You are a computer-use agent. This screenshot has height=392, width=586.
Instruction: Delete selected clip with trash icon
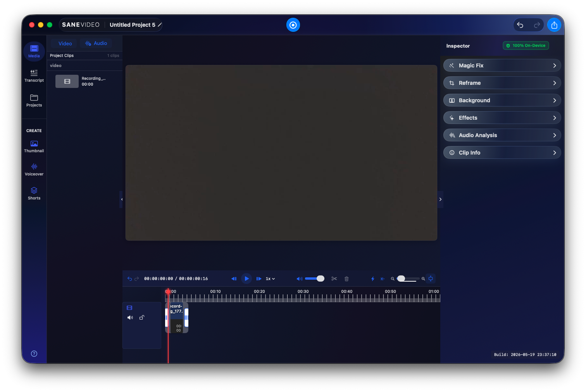point(346,279)
